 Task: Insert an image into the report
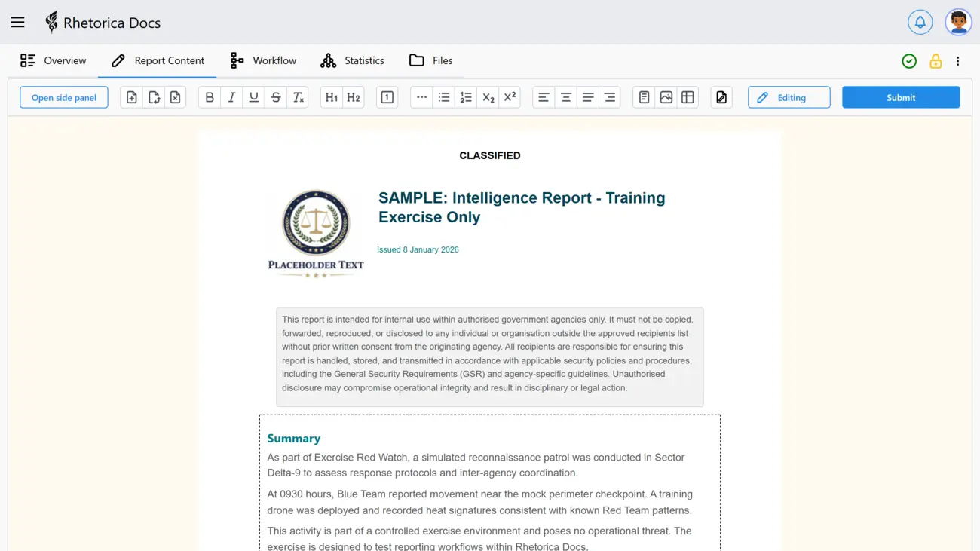tap(666, 96)
